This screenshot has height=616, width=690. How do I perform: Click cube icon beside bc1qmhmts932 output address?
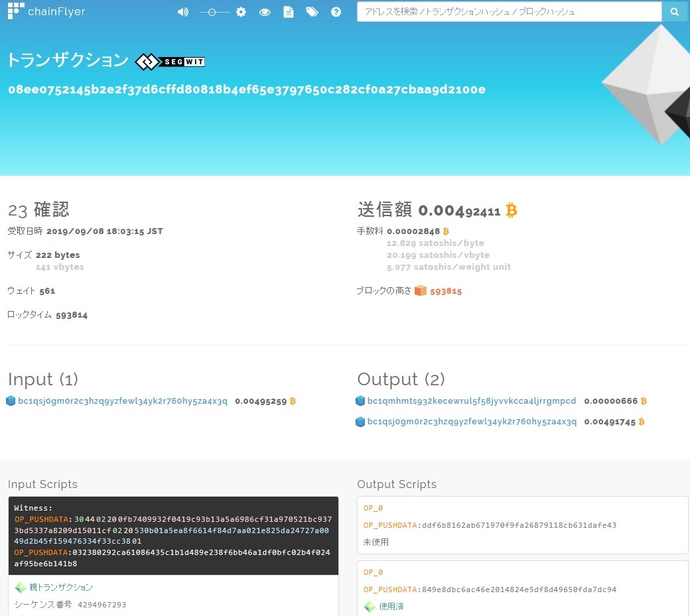(x=360, y=400)
